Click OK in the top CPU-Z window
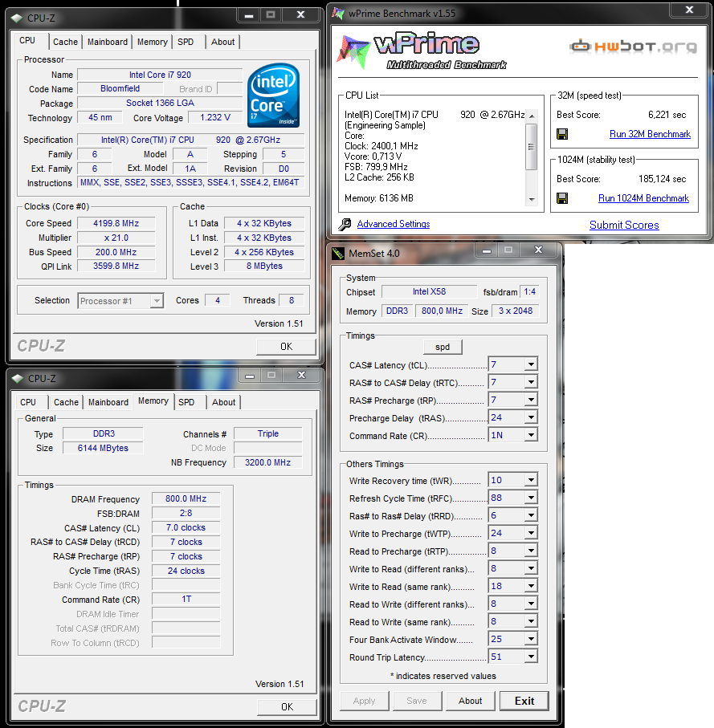This screenshot has height=728, width=714. [286, 347]
